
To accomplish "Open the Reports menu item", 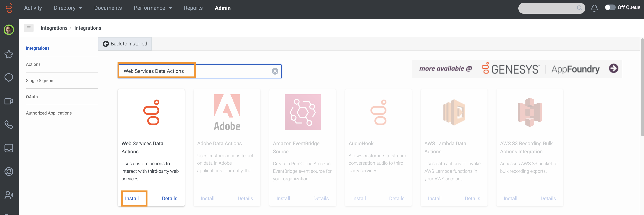I will [193, 8].
